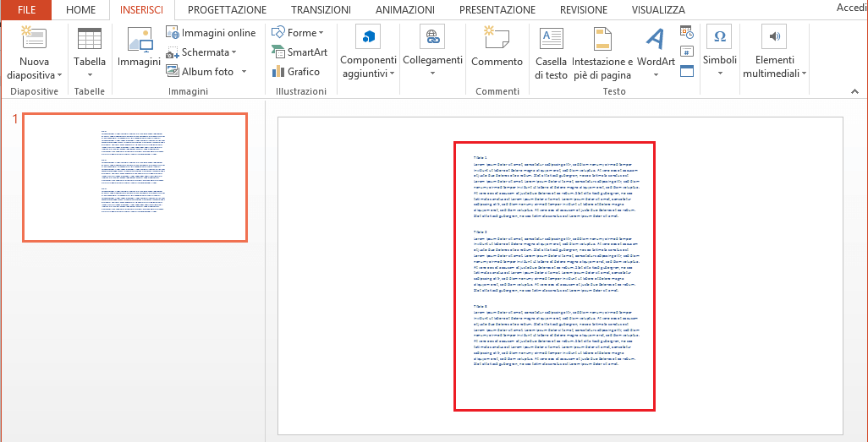Click the Album foto icon

tap(172, 71)
